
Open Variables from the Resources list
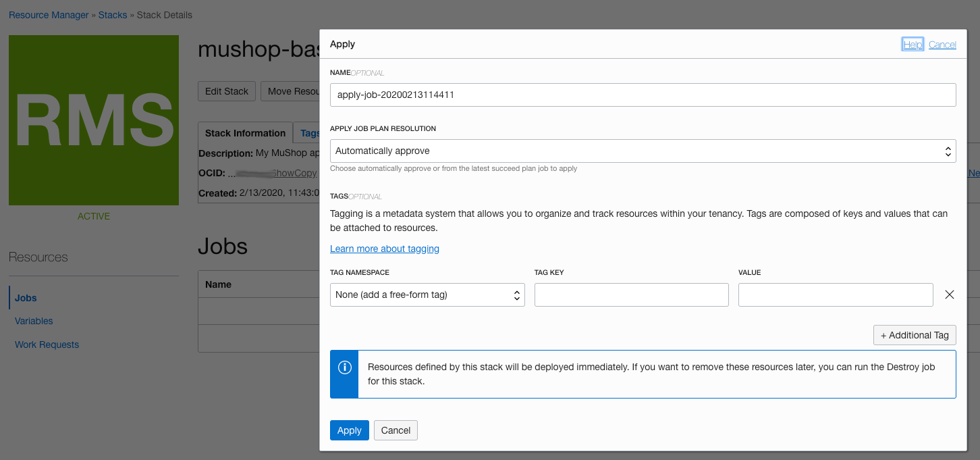coord(34,321)
